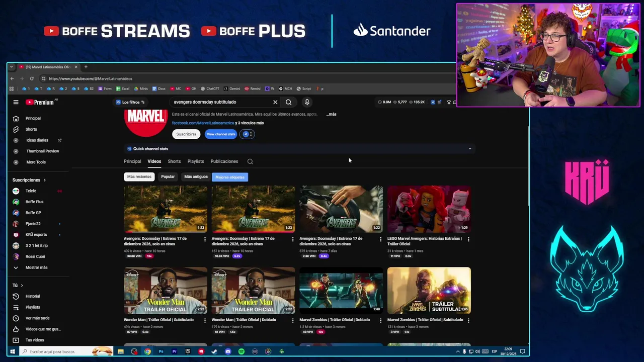Select the Marvel Latinoamérica browser tab
This screenshot has width=644, height=362.
coord(48,67)
